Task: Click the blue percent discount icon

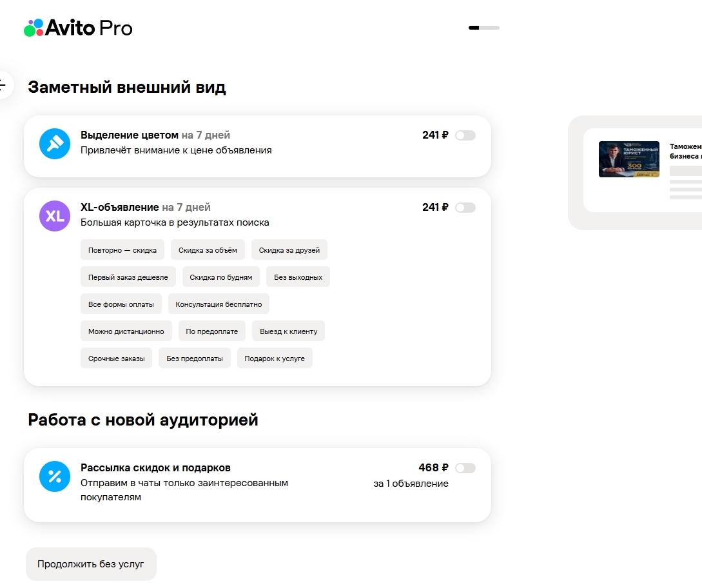Action: click(x=55, y=476)
